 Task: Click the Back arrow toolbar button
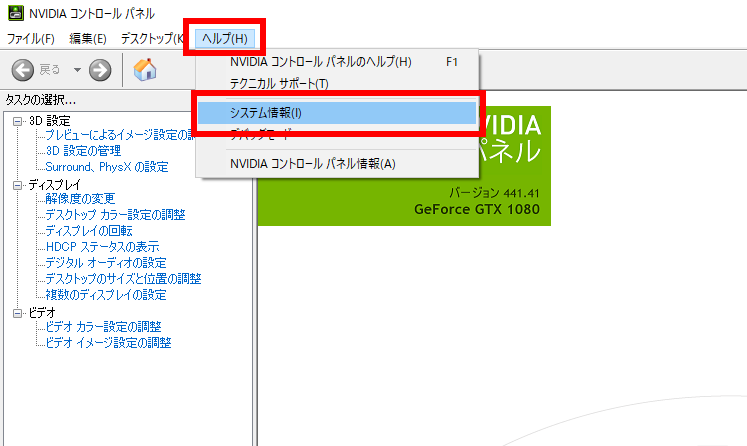(x=22, y=71)
